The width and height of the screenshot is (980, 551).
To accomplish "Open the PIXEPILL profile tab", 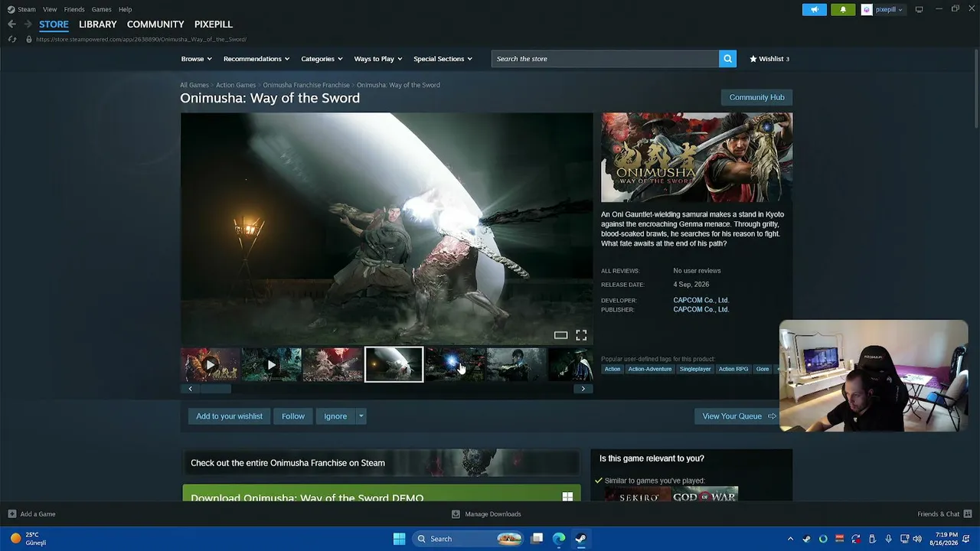I will point(214,24).
